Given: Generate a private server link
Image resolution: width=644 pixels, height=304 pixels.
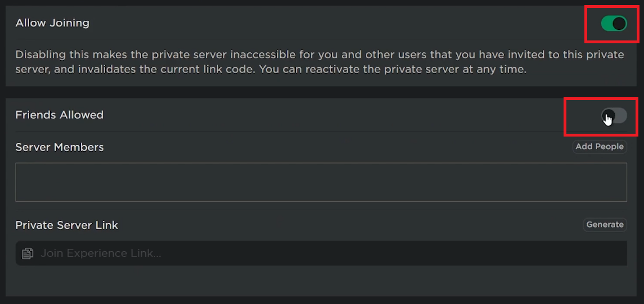Looking at the screenshot, I should click(x=605, y=225).
